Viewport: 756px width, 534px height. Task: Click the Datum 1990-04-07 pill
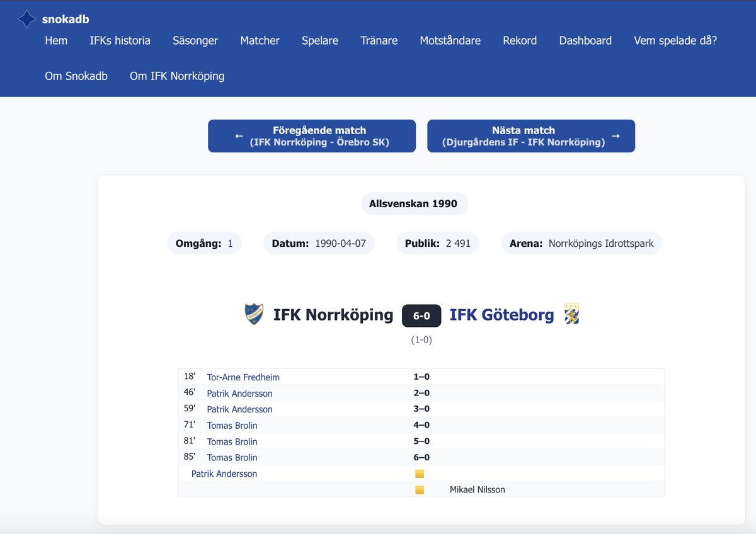click(x=319, y=244)
